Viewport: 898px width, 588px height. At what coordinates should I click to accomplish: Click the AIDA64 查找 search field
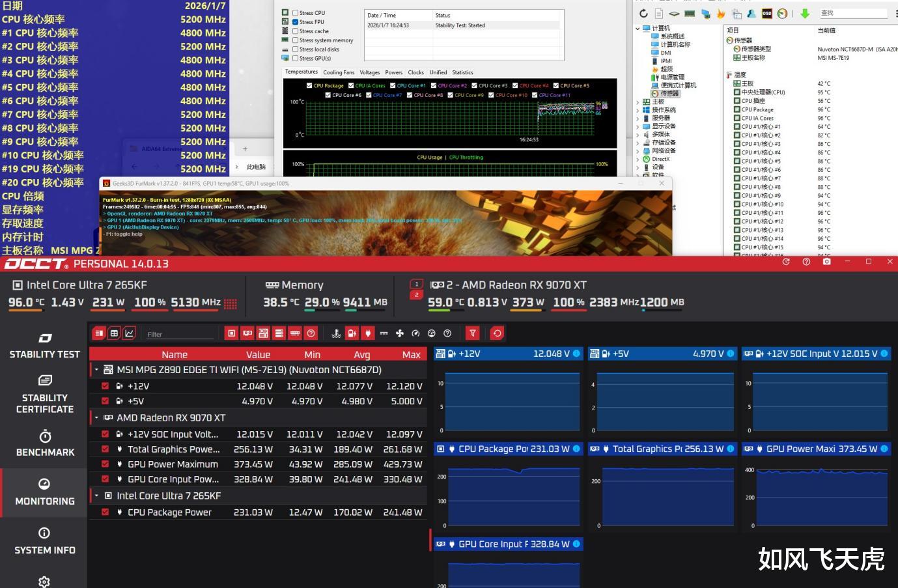coord(852,13)
